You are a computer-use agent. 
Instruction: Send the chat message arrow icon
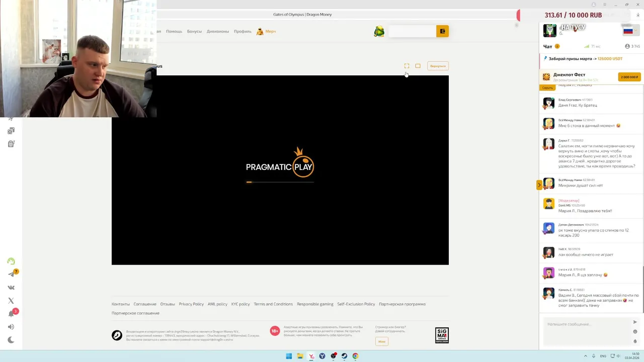[x=635, y=322]
